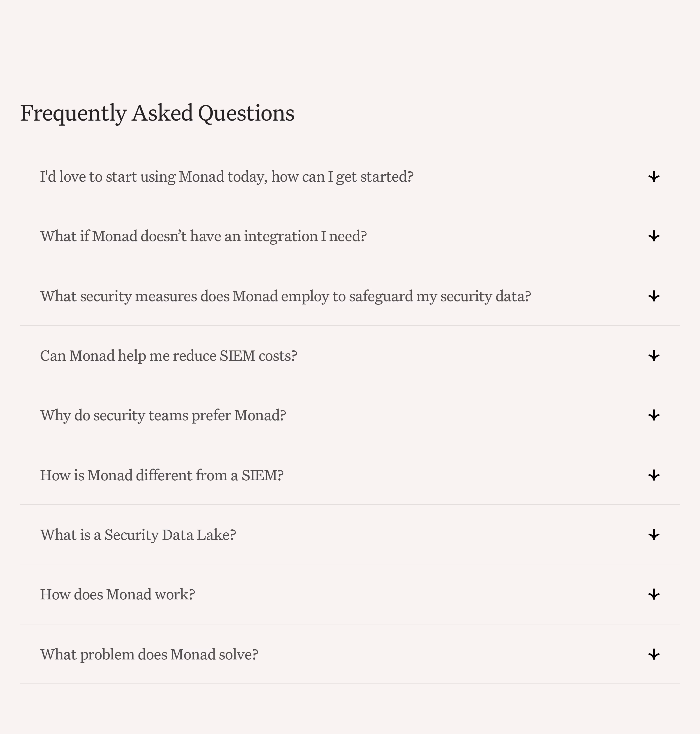Screen dimensions: 700x734
Task: Open 'What is a Security Data Lake?' question
Action: [x=138, y=535]
